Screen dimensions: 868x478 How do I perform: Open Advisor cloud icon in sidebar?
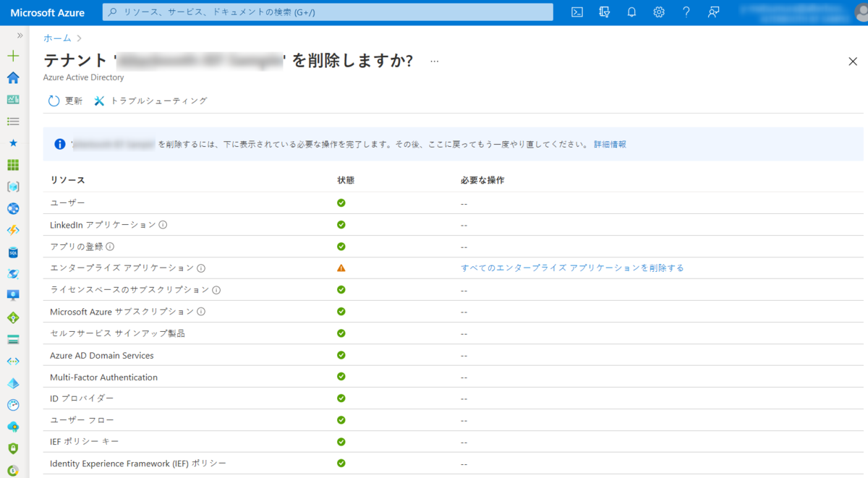(x=13, y=427)
